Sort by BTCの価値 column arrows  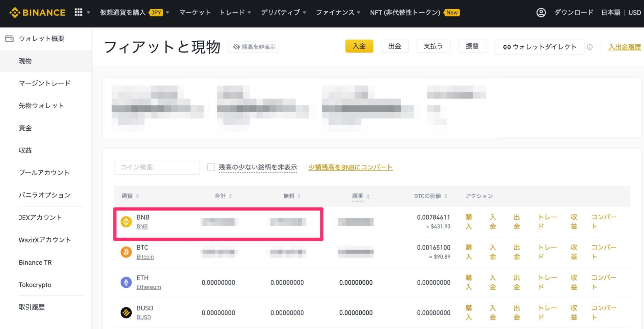pos(446,196)
